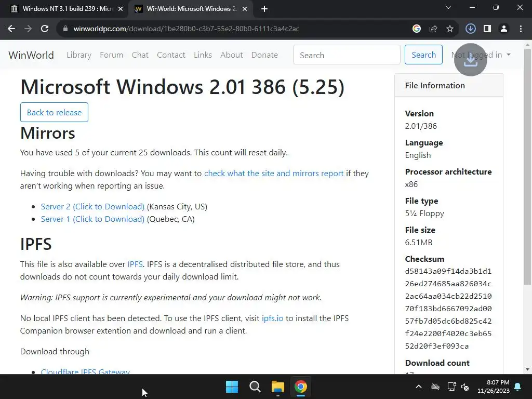Click Back to release button

[54, 112]
